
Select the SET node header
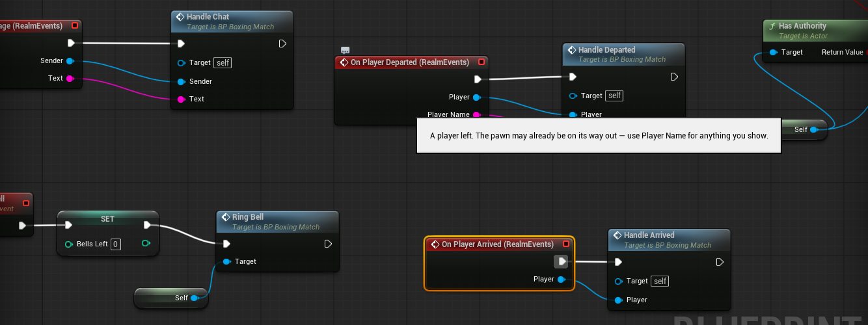(107, 219)
